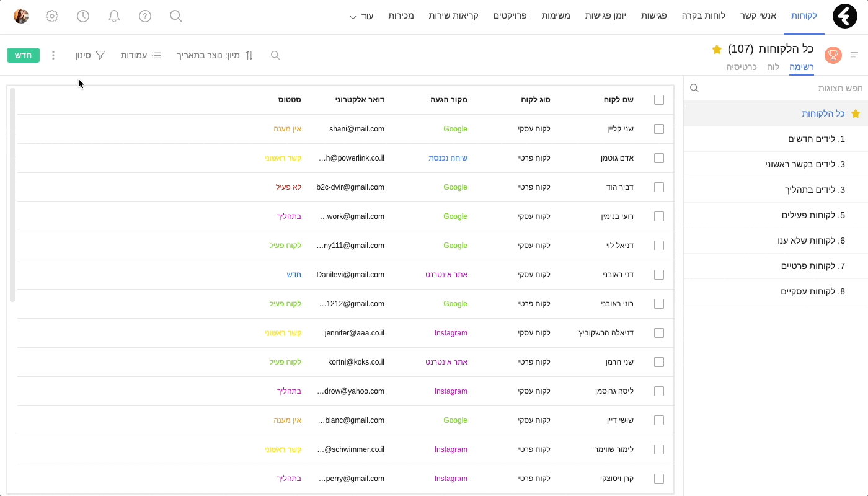The image size is (868, 496).
Task: Open the לקוחות tab in top navigation
Action: [x=804, y=15]
